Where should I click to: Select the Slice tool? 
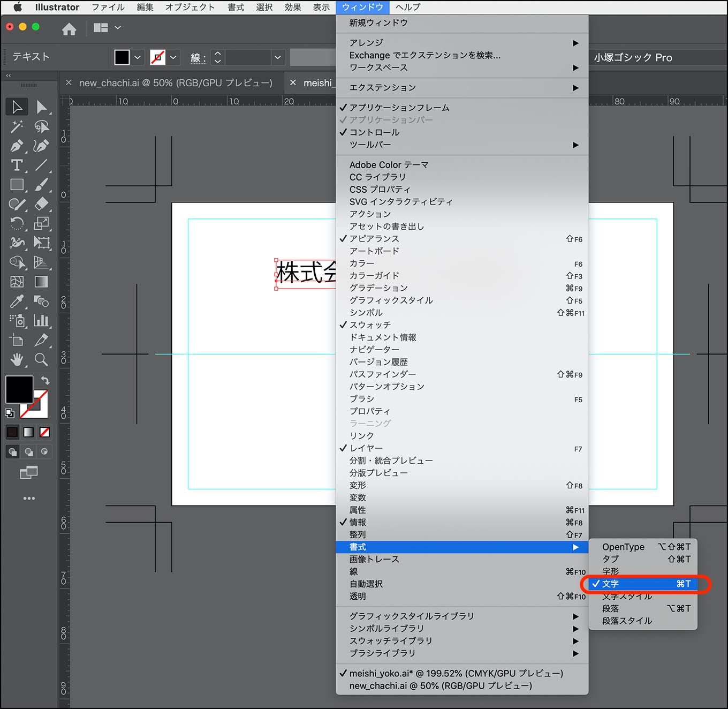tap(42, 340)
